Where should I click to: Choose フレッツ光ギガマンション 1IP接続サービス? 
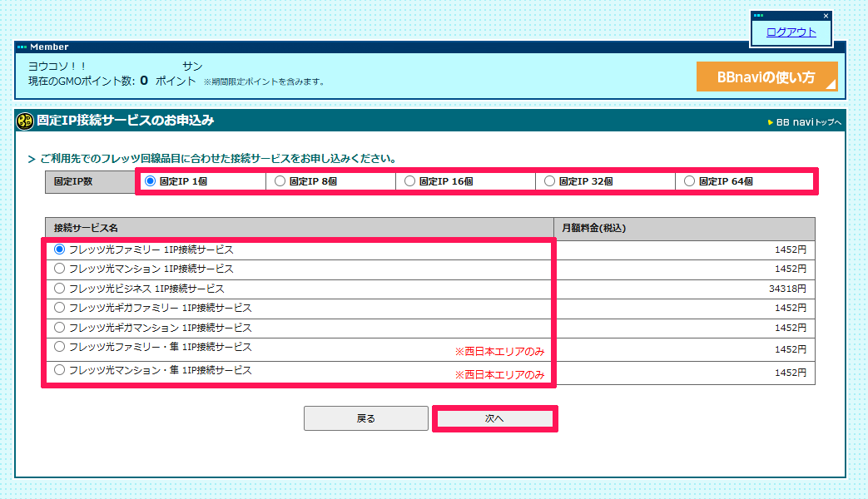59,328
